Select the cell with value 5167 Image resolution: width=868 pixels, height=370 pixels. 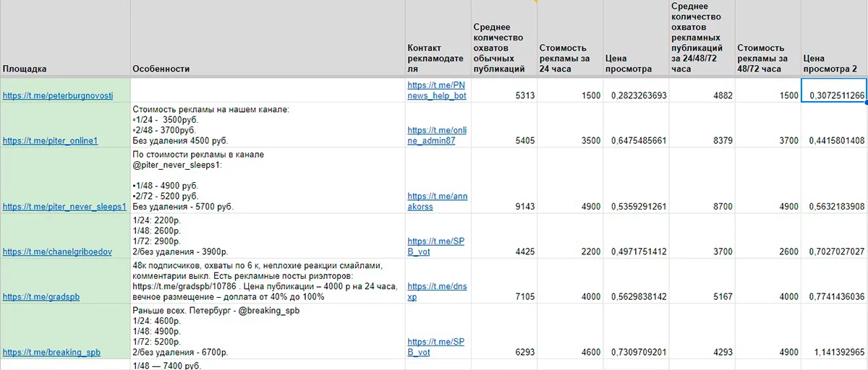(701, 281)
